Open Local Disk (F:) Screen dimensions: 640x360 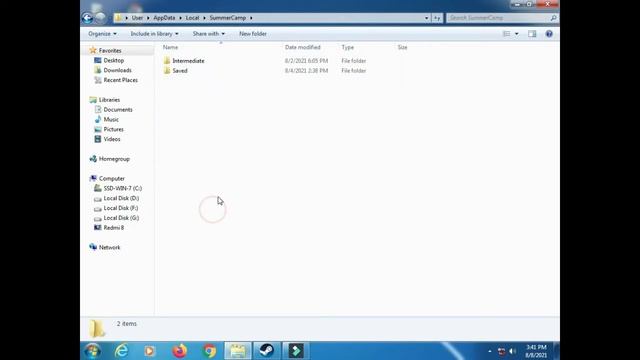click(x=121, y=208)
